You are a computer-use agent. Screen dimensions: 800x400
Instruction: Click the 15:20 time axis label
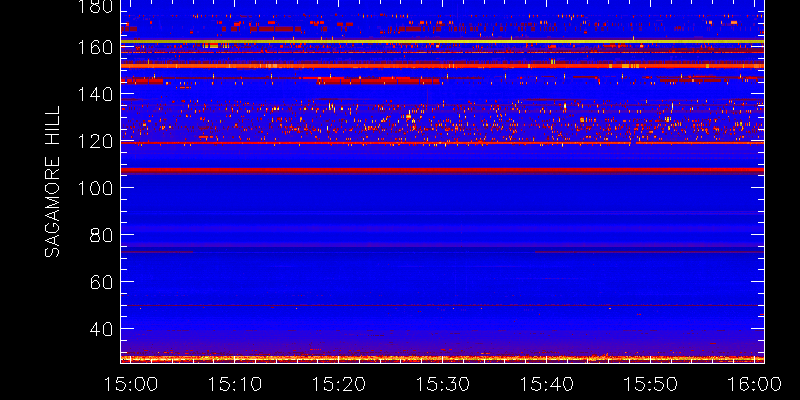tap(339, 384)
